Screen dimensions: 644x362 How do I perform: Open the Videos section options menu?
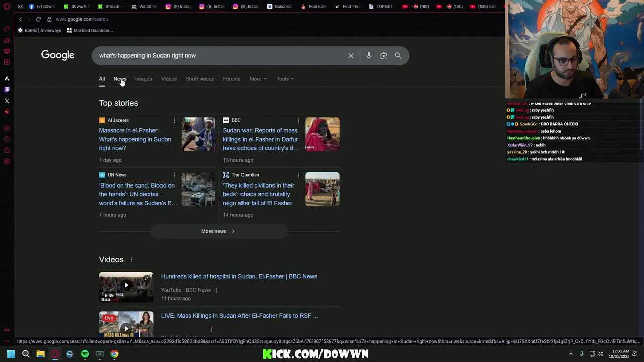(x=131, y=260)
